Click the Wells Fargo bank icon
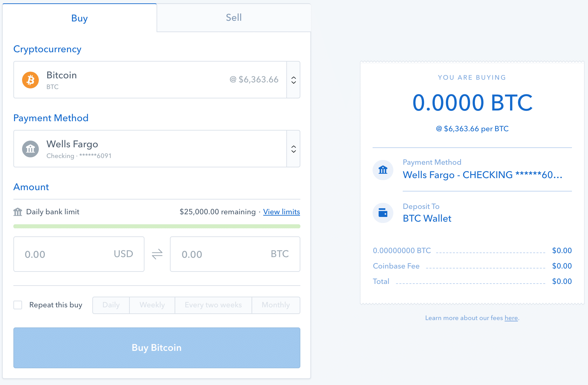This screenshot has height=385, width=588. click(x=30, y=149)
